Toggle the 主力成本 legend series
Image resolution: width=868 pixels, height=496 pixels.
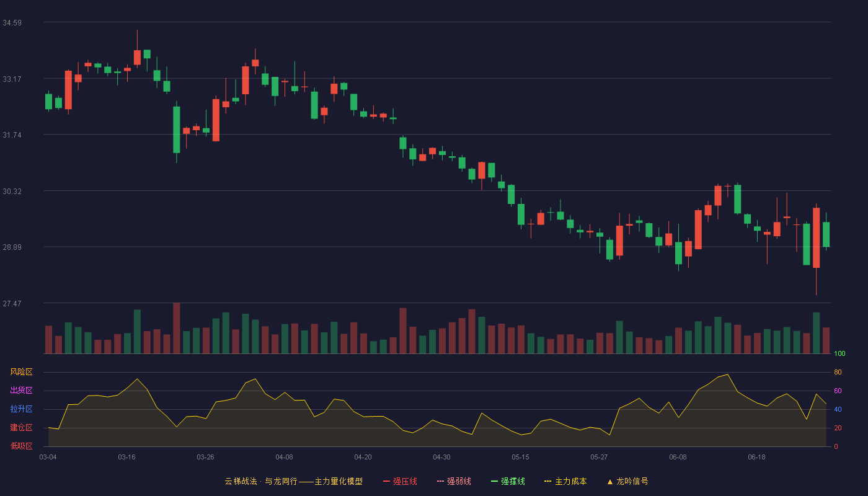[565, 481]
